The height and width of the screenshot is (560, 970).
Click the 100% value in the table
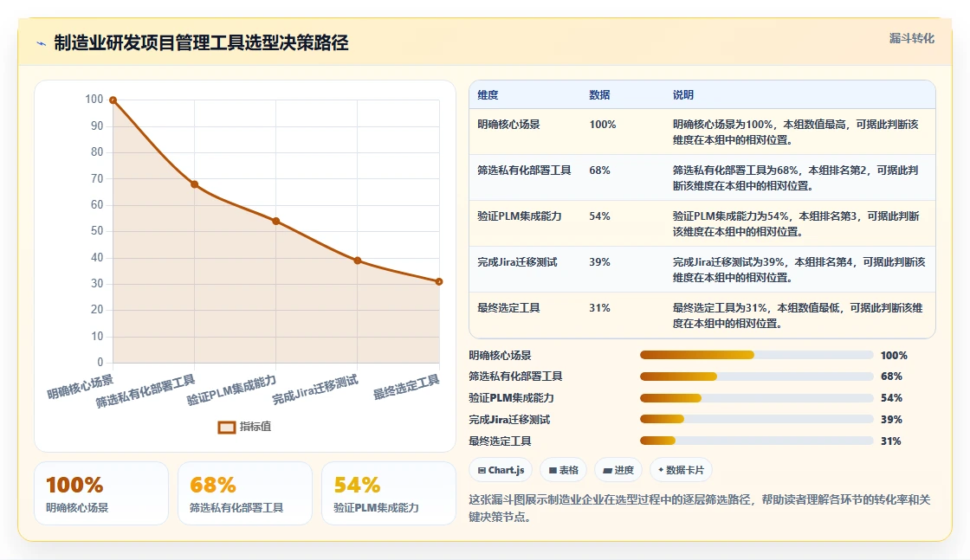point(603,125)
